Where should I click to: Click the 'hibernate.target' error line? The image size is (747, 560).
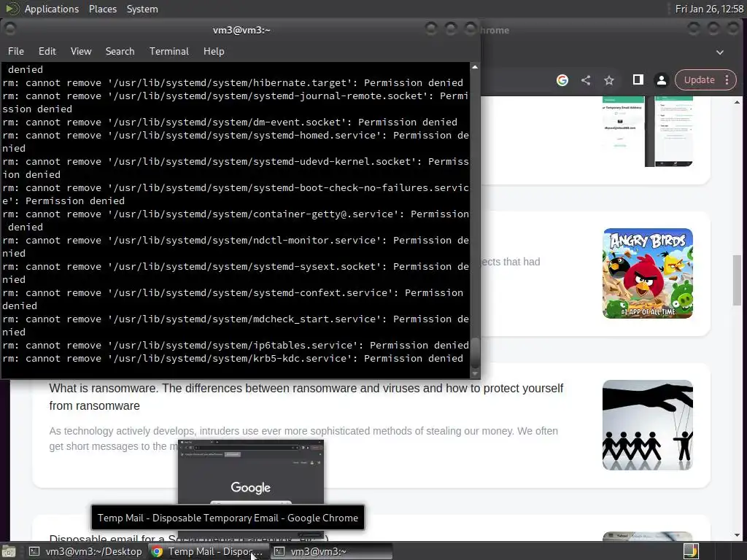point(233,83)
